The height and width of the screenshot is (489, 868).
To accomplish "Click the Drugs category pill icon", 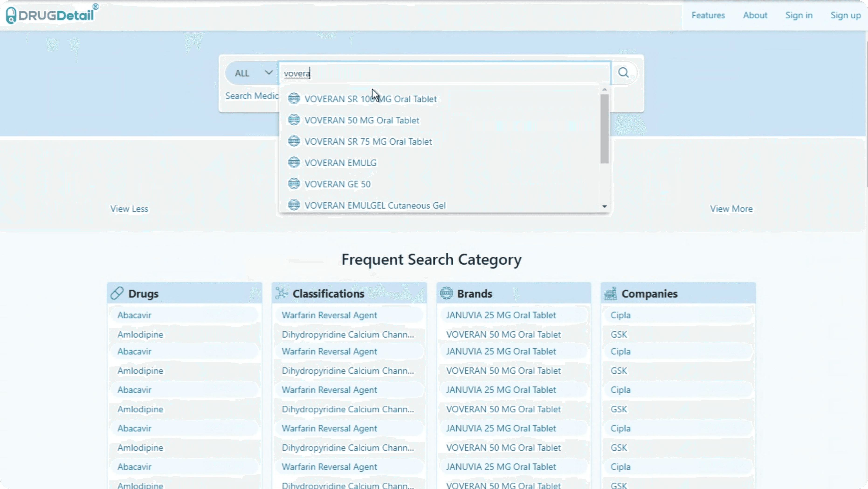I will tap(117, 293).
